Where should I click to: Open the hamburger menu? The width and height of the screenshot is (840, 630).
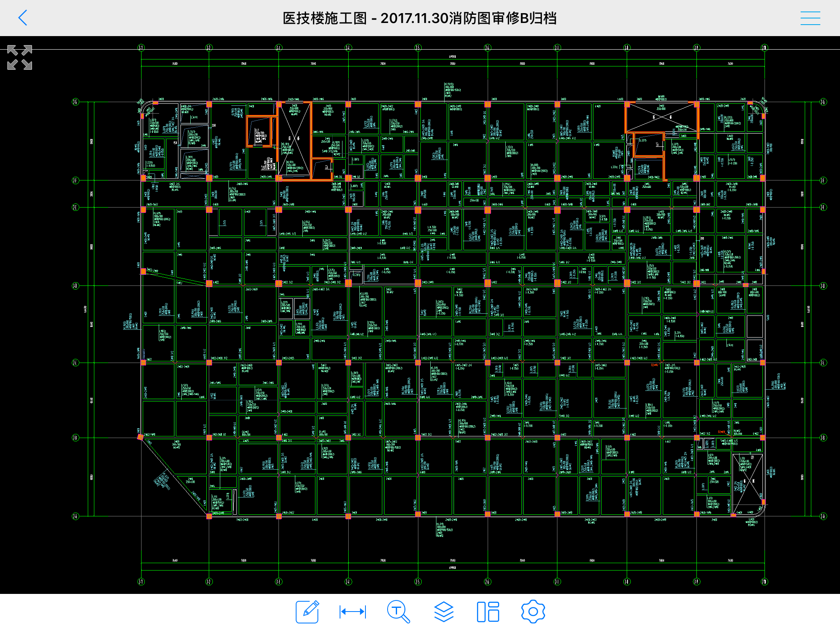[810, 18]
